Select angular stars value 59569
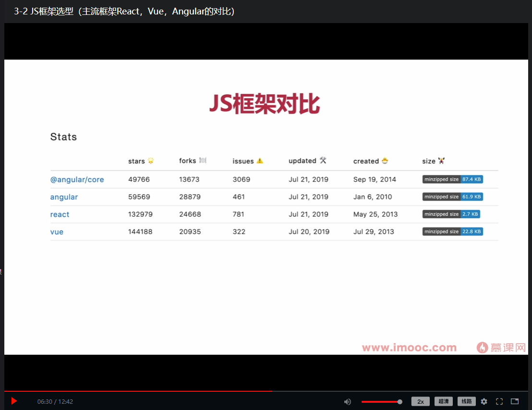Screen dimensions: 532x410 139,197
